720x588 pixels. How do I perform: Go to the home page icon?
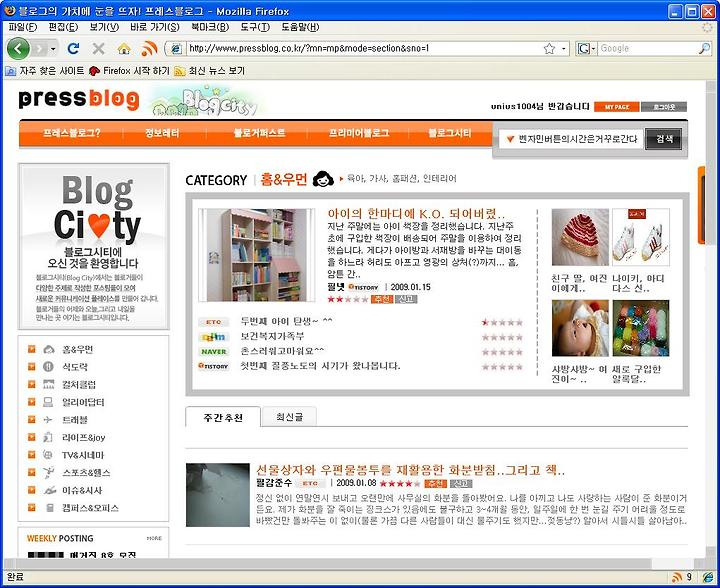pyautogui.click(x=124, y=48)
